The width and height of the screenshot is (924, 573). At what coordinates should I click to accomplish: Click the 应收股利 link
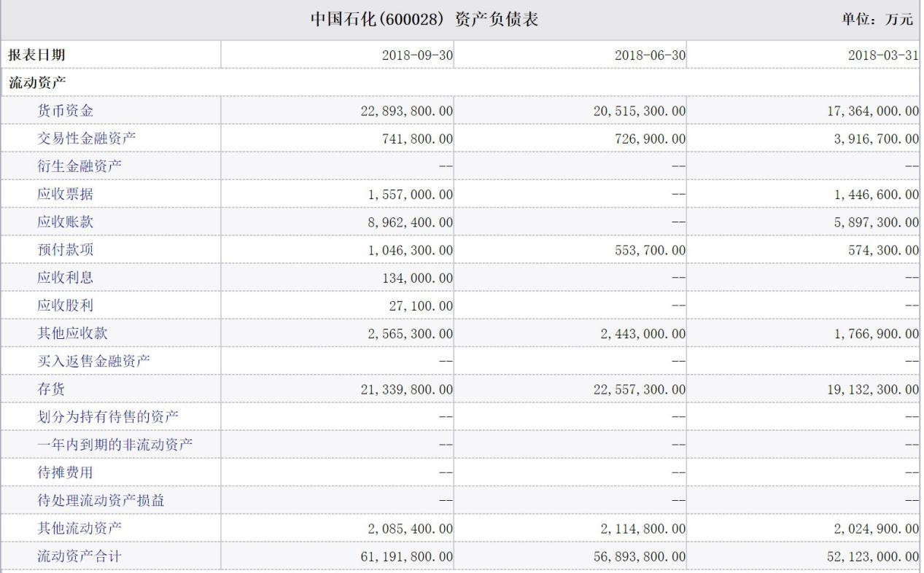[66, 305]
